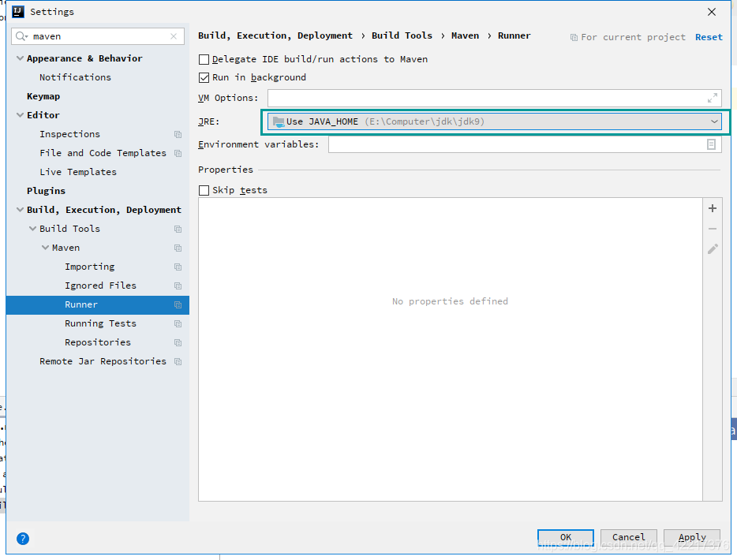Select Notifications settings

[x=75, y=77]
